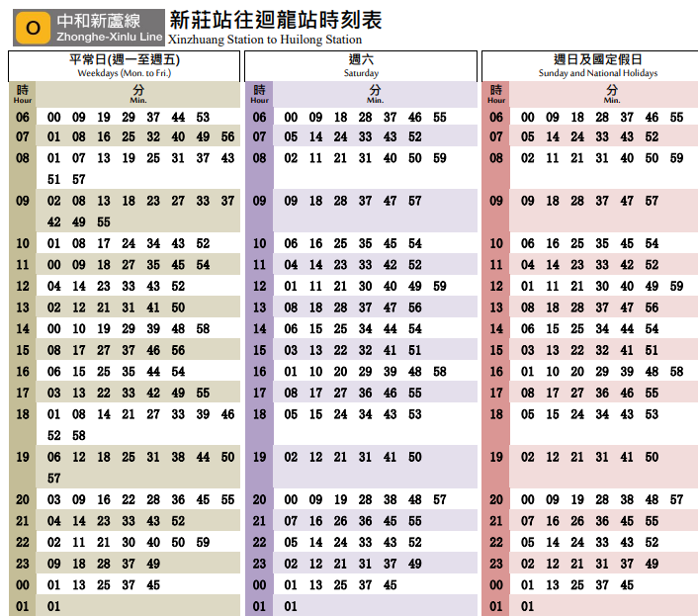The image size is (698, 616).
Task: Select hour 16 in the Sunday table
Action: point(496,372)
